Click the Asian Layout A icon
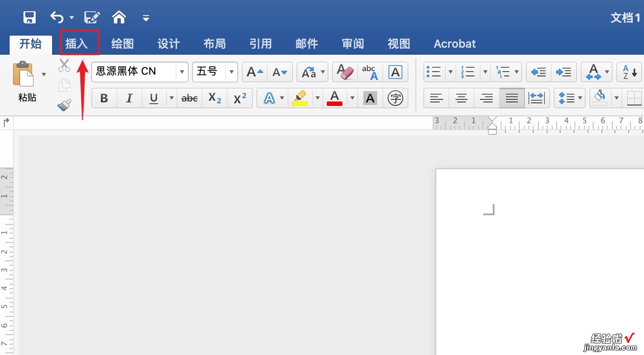Screen dimensions: 644x355 (x=594, y=72)
